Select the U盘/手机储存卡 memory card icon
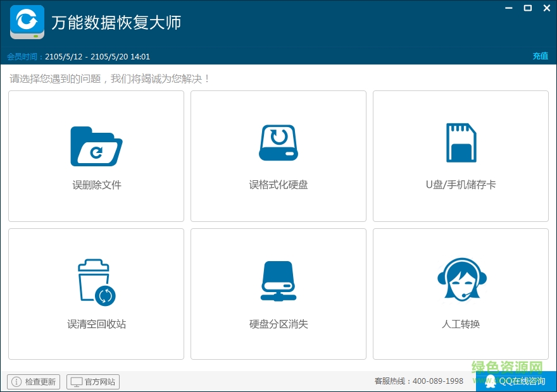The height and width of the screenshot is (392, 557). click(461, 142)
